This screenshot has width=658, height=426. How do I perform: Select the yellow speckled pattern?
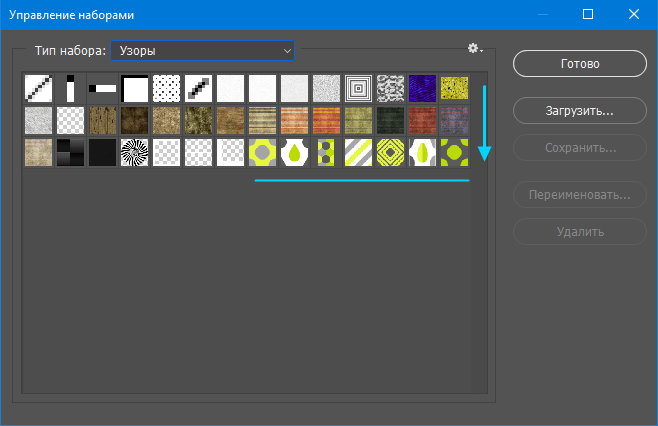454,89
